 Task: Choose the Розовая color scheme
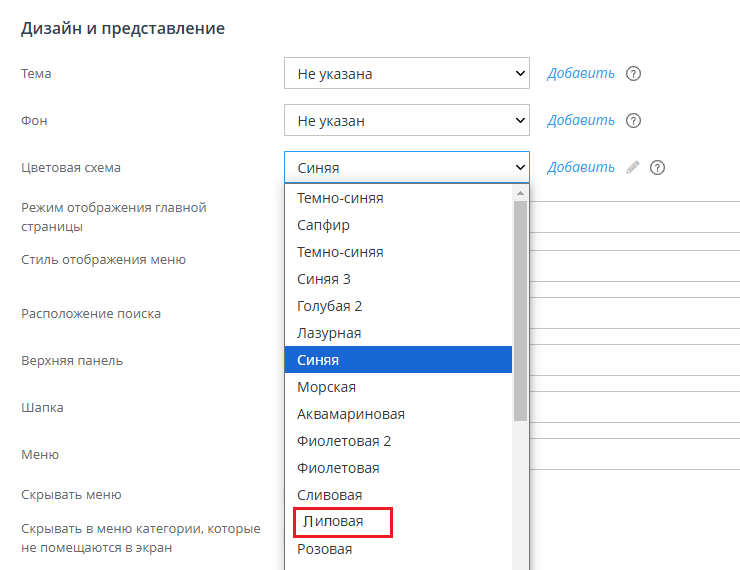click(325, 549)
